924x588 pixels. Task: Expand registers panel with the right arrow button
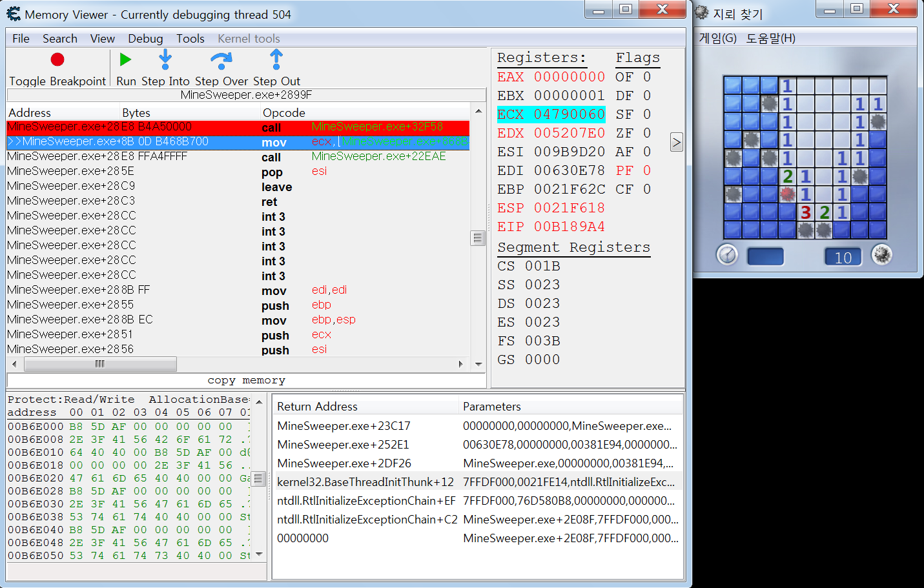click(x=676, y=142)
